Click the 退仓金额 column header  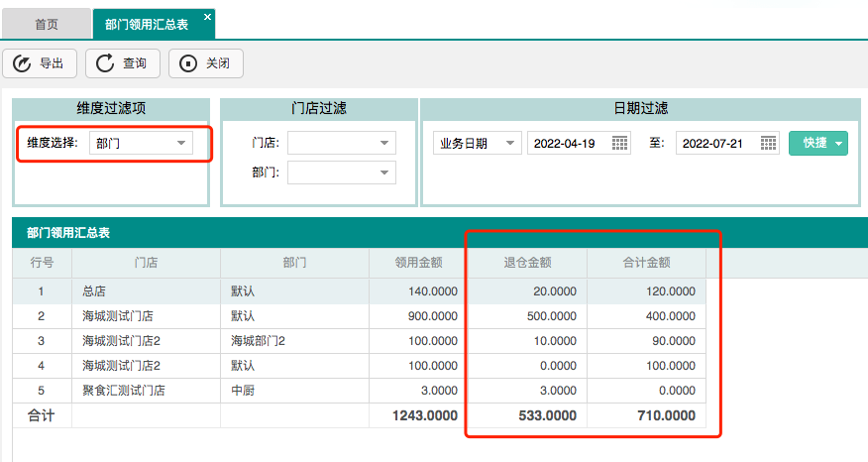527,263
